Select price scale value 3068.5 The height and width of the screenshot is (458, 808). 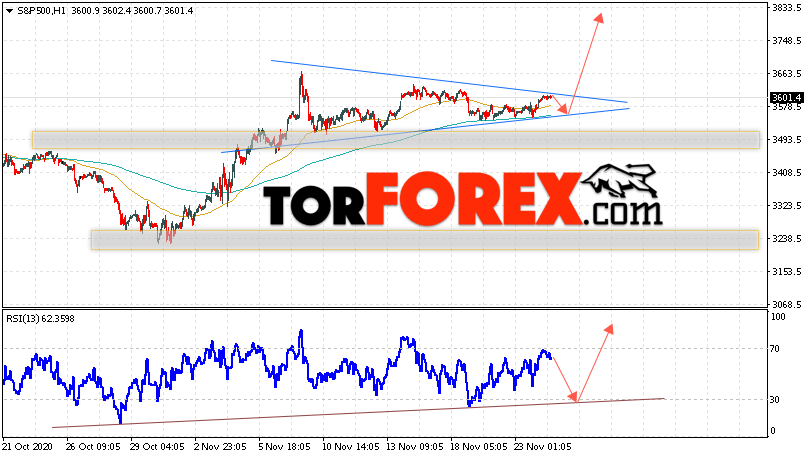click(787, 304)
